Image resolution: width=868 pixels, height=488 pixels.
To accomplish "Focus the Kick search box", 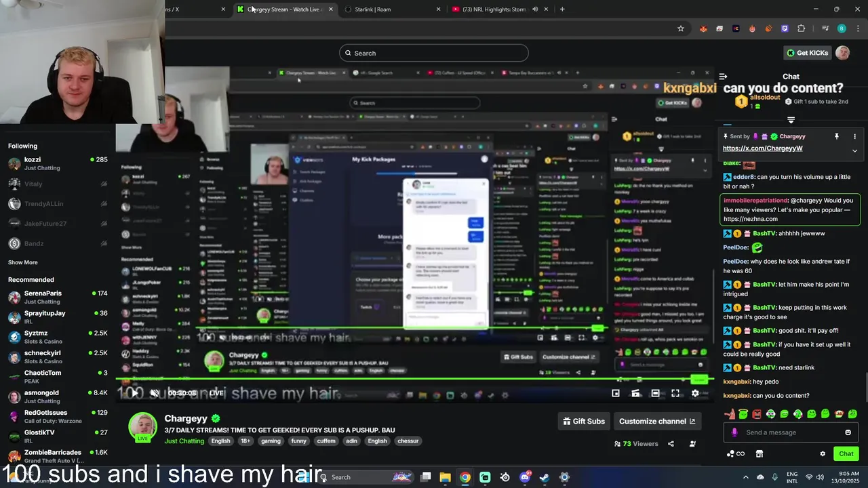I will click(x=434, y=53).
